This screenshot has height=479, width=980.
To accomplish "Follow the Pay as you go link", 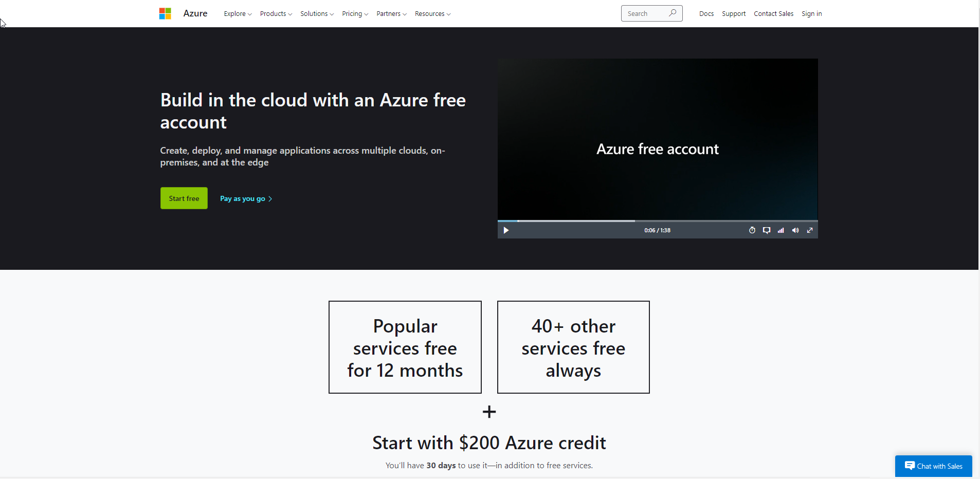I will (245, 198).
